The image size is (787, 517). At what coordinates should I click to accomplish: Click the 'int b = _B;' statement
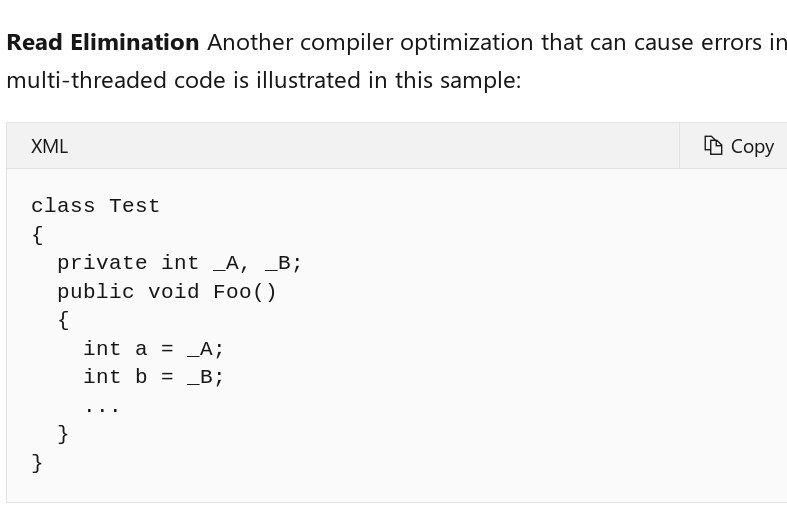tap(153, 377)
